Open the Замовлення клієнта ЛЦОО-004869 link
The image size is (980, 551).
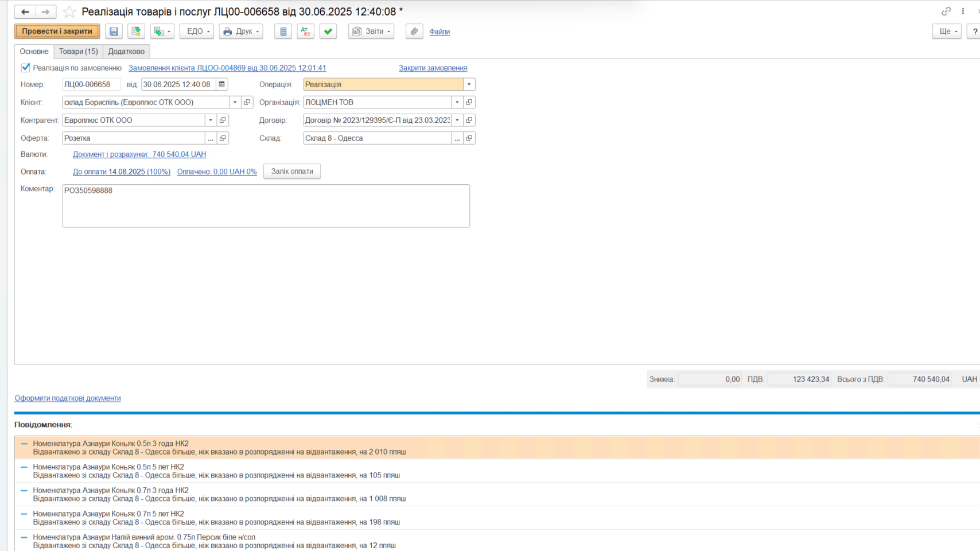[x=227, y=68]
